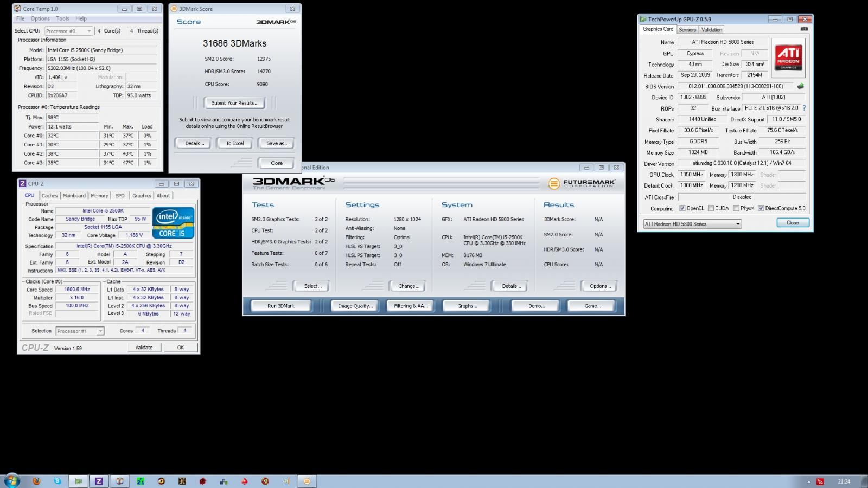Switch to the SPD tab in CPU-Z
The image size is (868, 488).
120,196
